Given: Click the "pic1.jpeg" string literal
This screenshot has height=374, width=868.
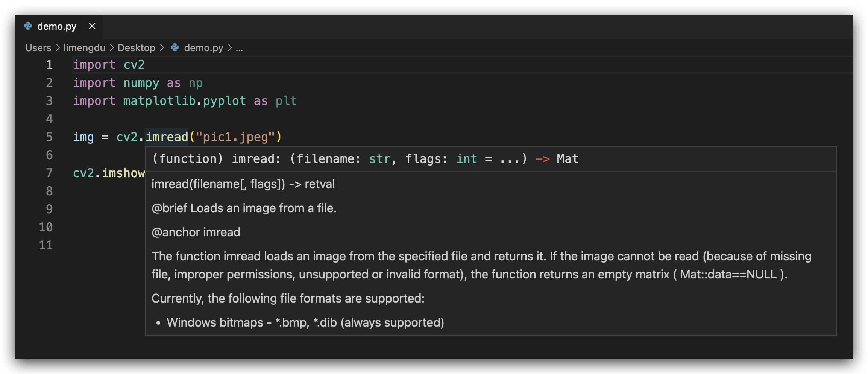Looking at the screenshot, I should (236, 137).
